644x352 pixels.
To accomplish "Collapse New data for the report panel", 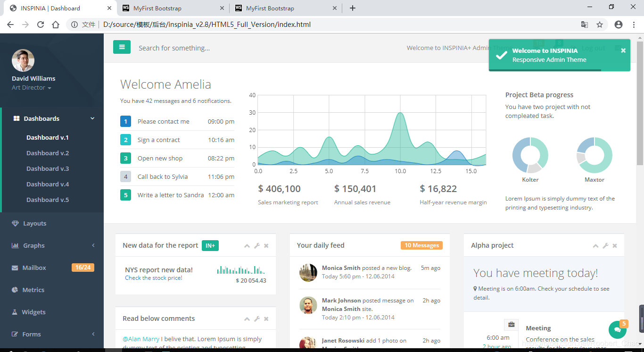I will (x=247, y=246).
